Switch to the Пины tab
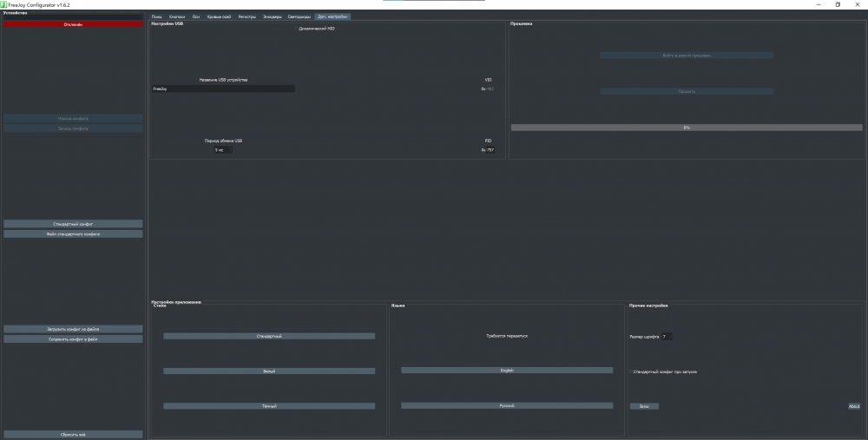 pos(157,16)
